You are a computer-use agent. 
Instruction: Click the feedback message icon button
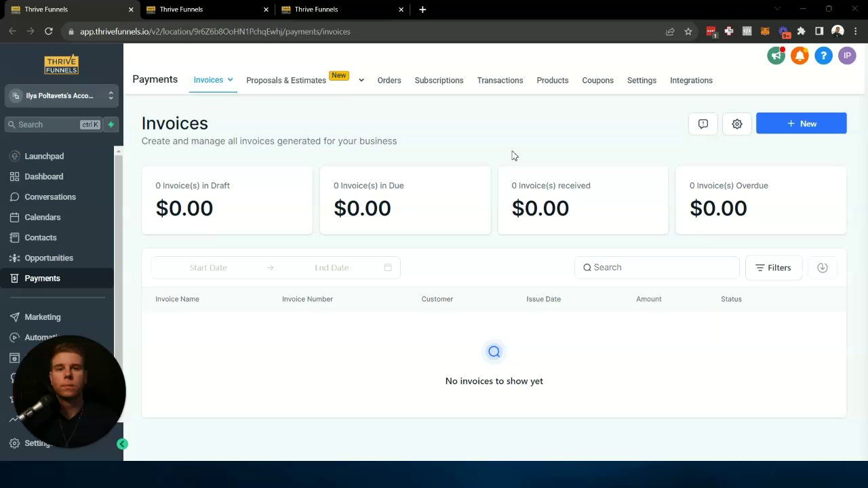(703, 124)
